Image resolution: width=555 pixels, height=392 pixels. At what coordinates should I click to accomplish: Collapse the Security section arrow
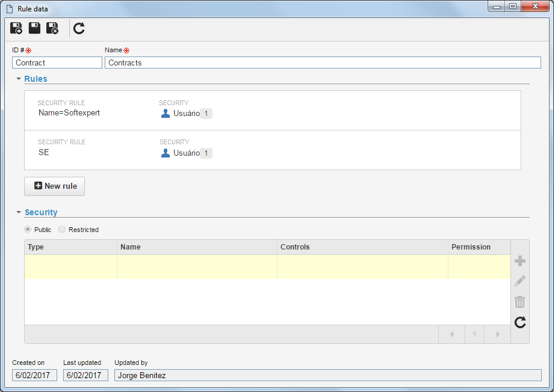[19, 212]
